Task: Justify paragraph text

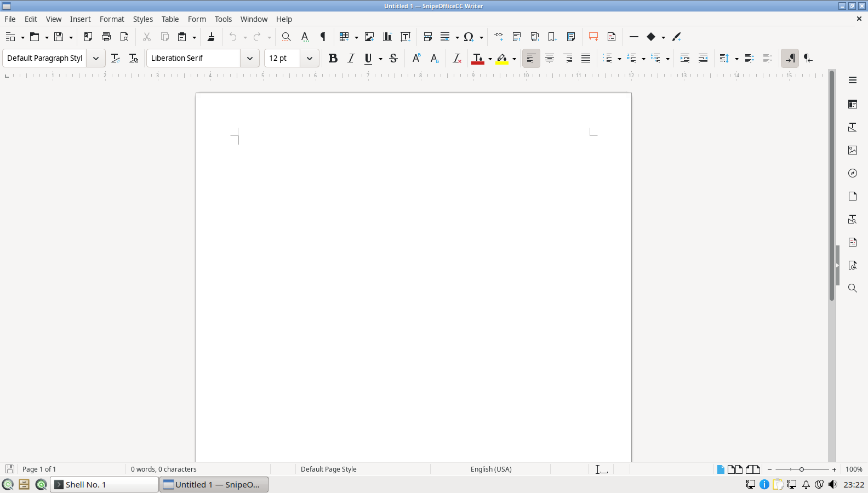Action: coord(586,58)
